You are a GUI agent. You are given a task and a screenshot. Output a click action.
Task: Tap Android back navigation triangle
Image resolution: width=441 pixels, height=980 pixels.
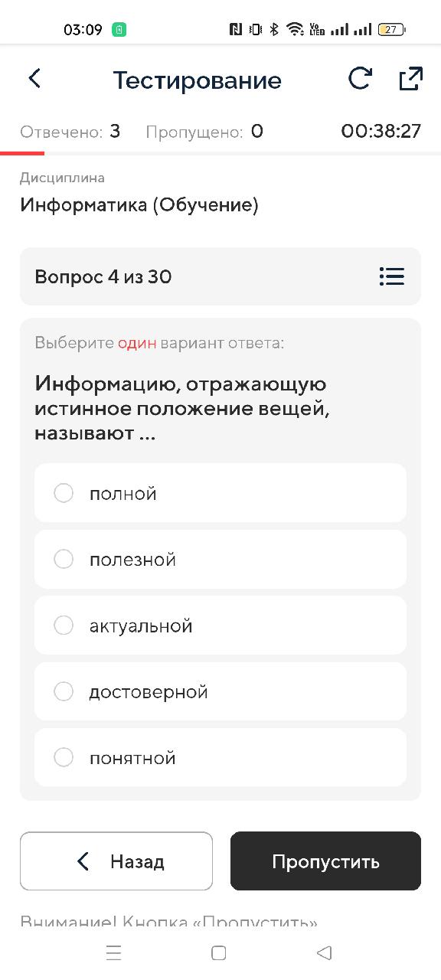[x=324, y=952]
